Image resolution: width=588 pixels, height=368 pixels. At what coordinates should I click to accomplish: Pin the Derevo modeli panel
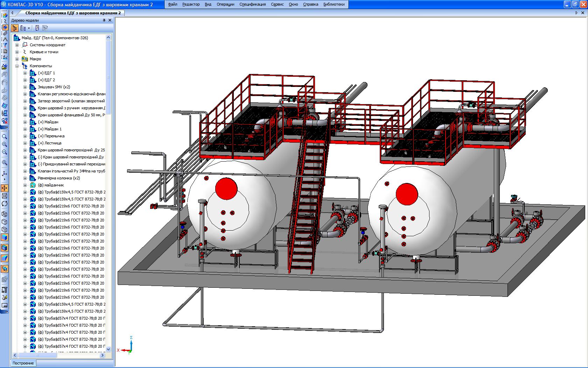pyautogui.click(x=104, y=20)
